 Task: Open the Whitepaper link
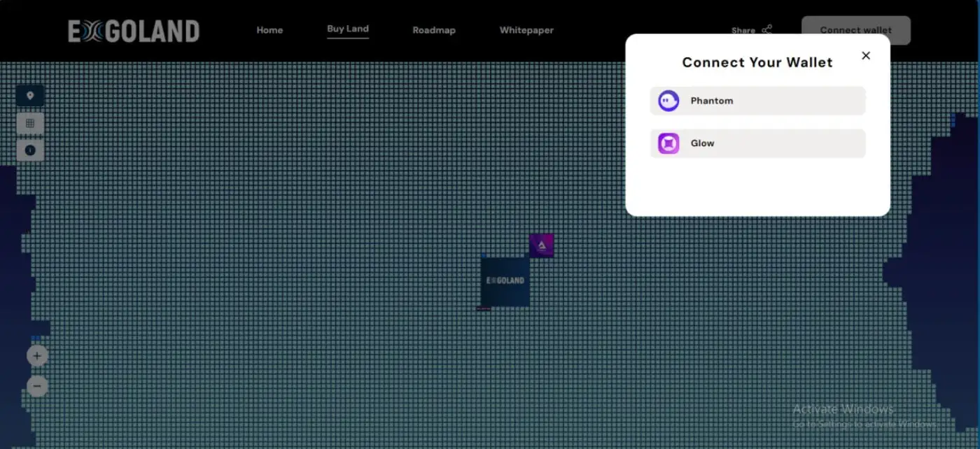[x=526, y=30]
